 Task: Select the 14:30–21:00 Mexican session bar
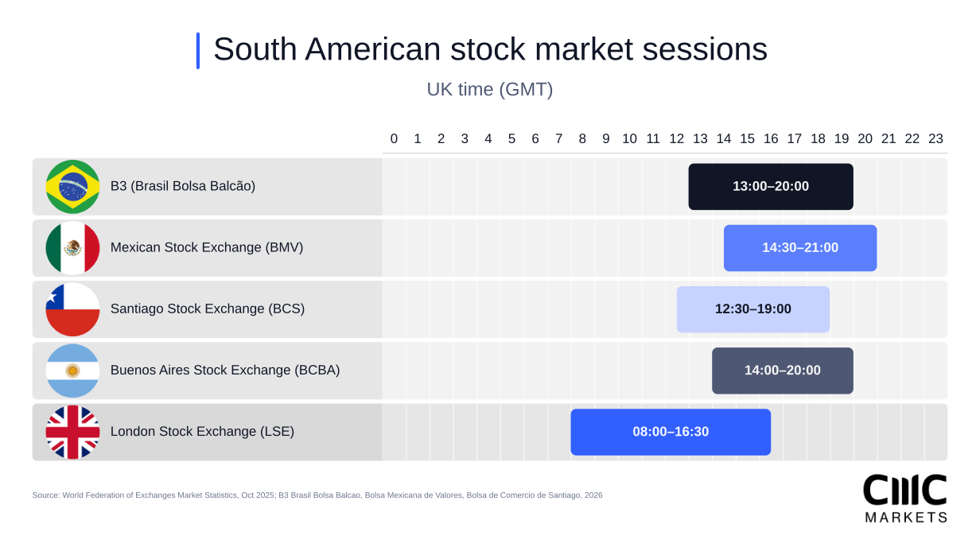(x=800, y=248)
